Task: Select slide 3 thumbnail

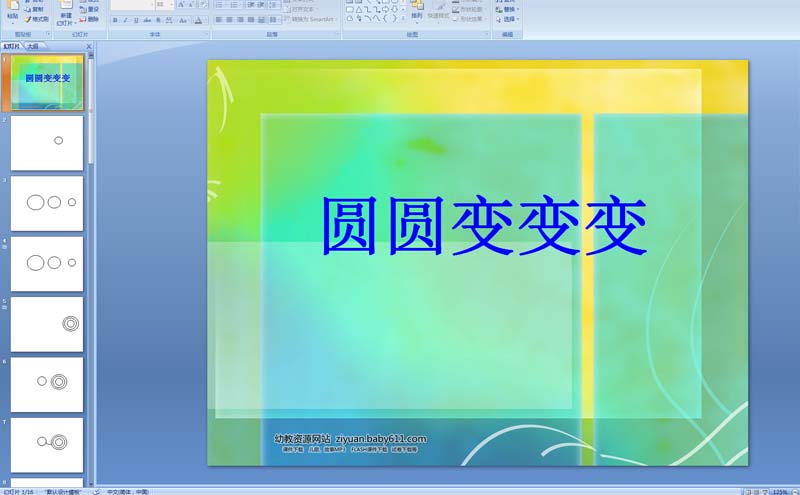Action: coord(47,203)
